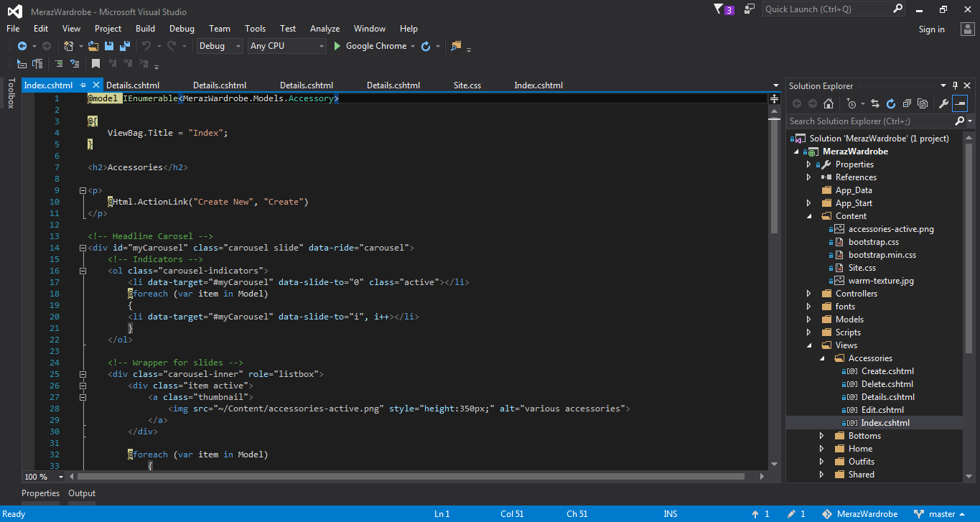Click the Sign in link
The height and width of the screenshot is (522, 980).
tap(931, 29)
